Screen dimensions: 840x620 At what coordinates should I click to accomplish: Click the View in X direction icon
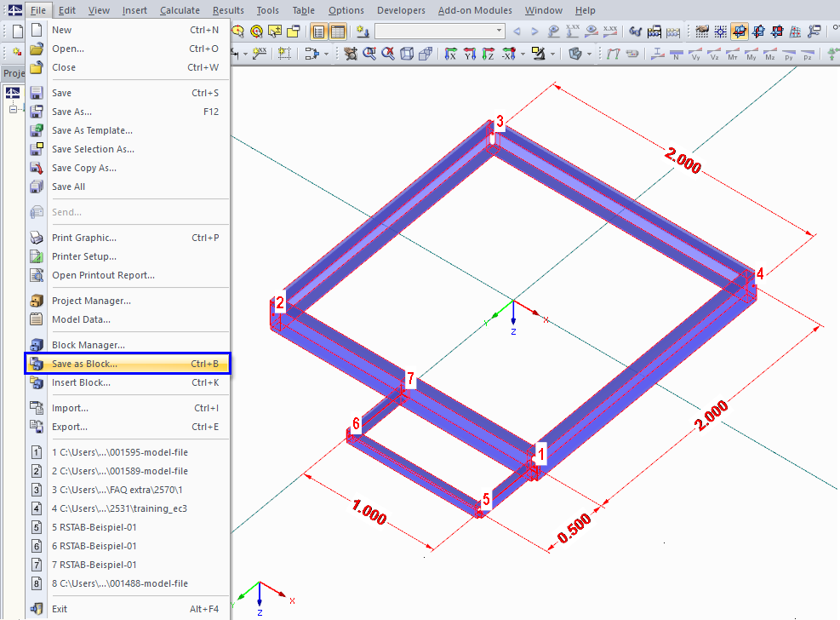pyautogui.click(x=450, y=54)
